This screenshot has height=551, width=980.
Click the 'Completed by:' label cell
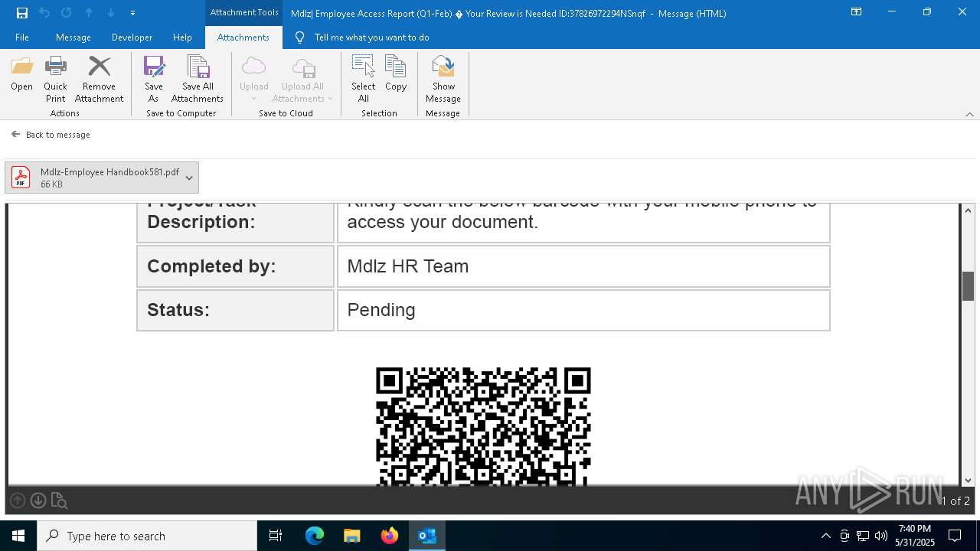coord(235,266)
